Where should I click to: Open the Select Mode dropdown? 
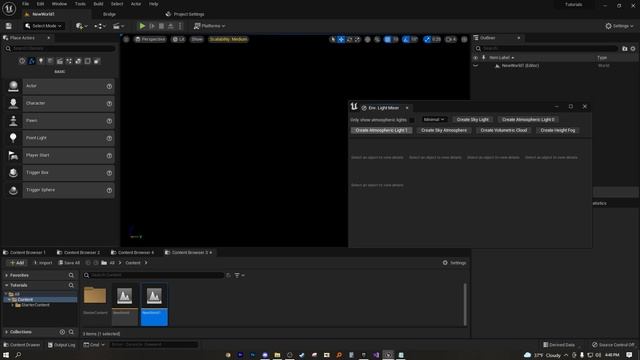pyautogui.click(x=43, y=26)
